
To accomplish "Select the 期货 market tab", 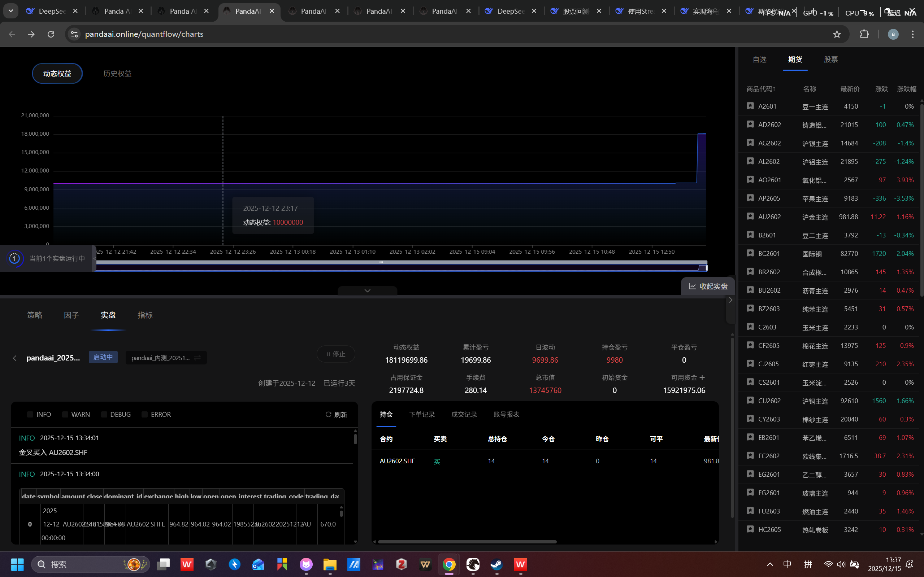I will click(795, 60).
